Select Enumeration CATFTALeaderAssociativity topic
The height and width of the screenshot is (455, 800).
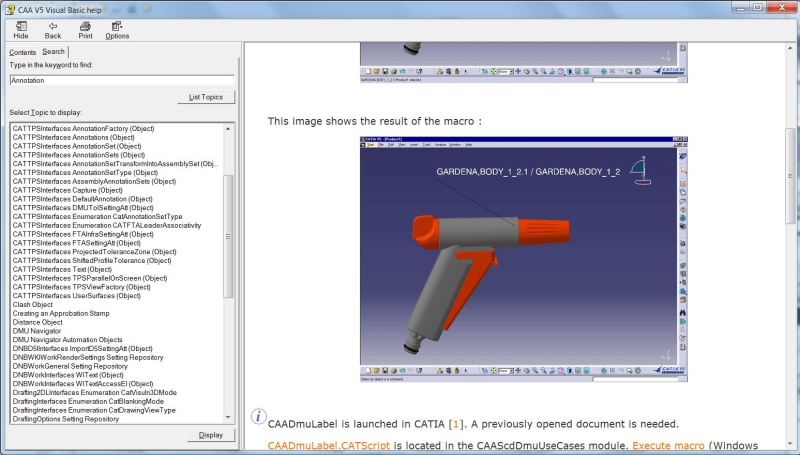(x=107, y=225)
